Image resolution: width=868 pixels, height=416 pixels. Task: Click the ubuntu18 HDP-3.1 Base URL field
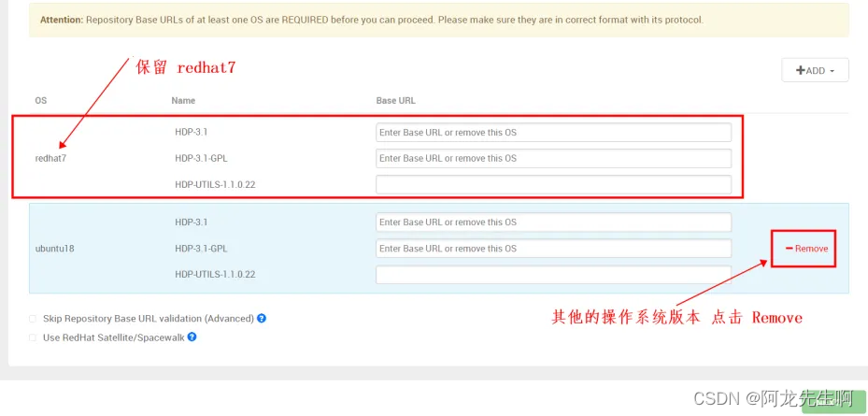click(553, 222)
